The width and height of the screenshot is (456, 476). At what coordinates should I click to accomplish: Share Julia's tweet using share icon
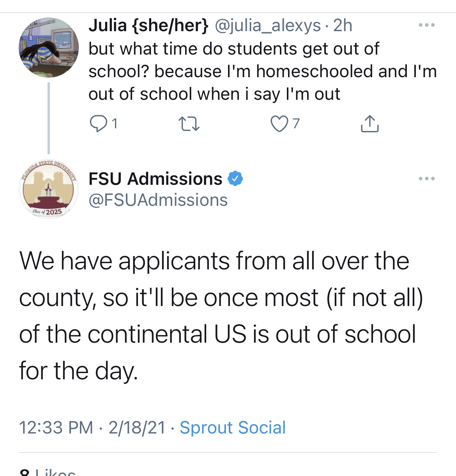tap(369, 124)
